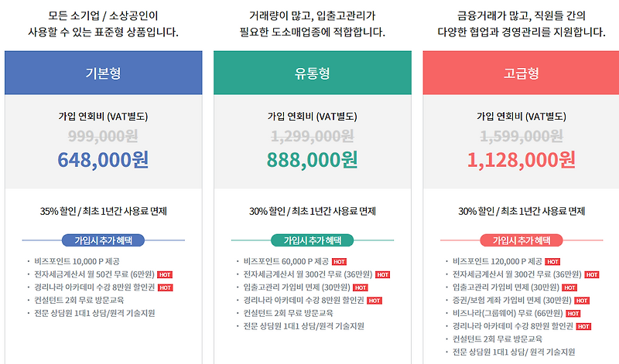The height and width of the screenshot is (364, 619).
Task: Click HOT badge beside 비즈나라(그룹웨어) 무료
Action: coord(573,314)
